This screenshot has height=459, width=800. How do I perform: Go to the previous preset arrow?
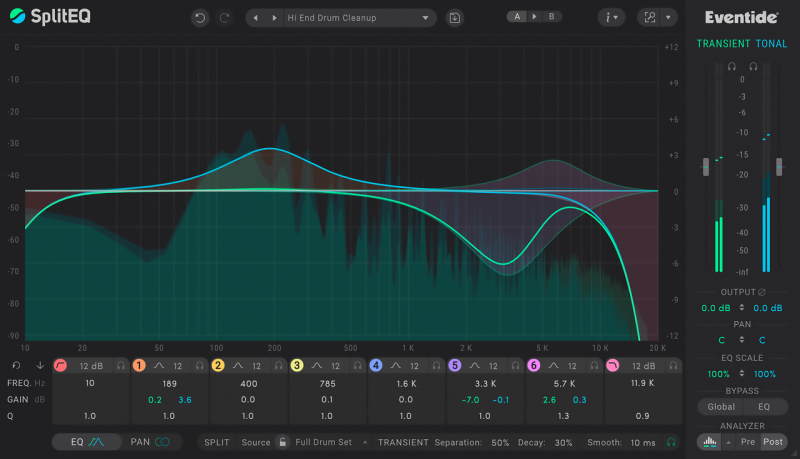pos(257,18)
